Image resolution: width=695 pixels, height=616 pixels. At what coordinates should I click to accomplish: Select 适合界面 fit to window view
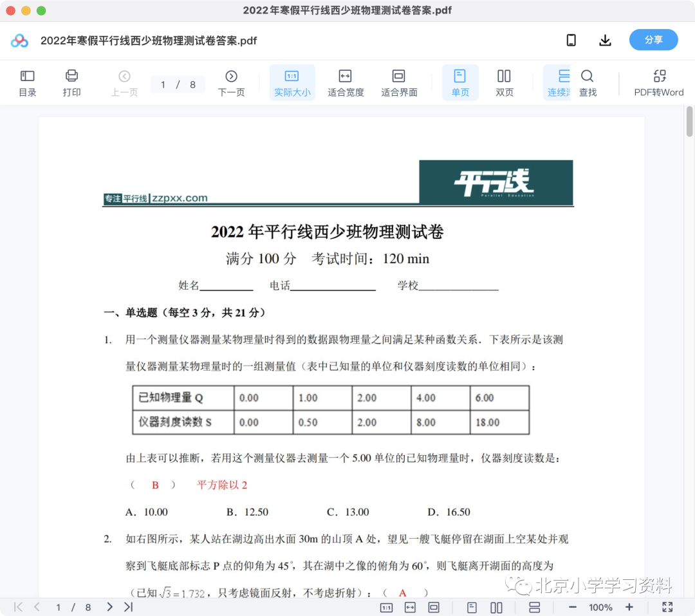(399, 83)
